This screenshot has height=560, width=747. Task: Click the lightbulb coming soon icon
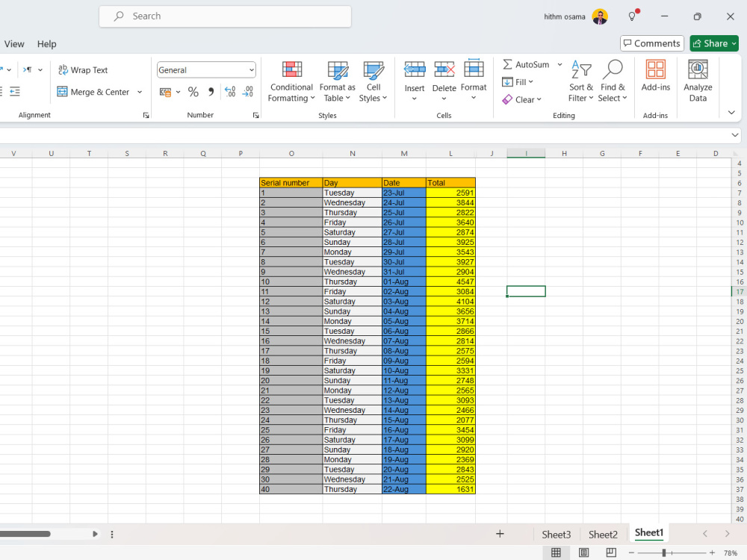[x=633, y=16]
